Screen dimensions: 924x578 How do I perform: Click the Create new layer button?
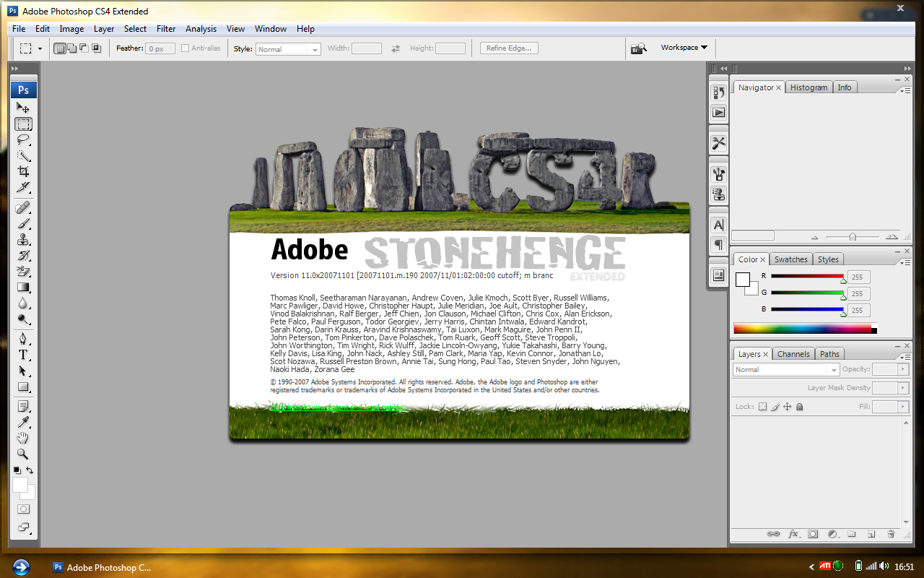pyautogui.click(x=871, y=534)
